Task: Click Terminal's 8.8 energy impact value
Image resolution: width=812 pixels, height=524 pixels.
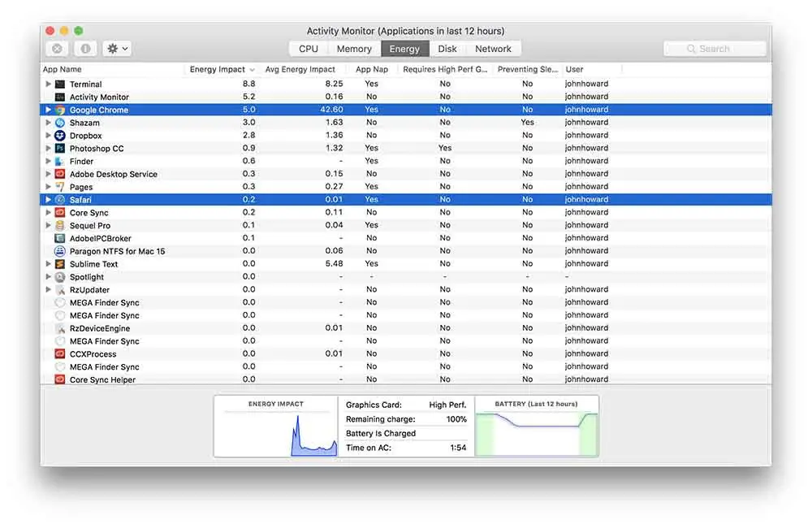Action: pos(248,84)
